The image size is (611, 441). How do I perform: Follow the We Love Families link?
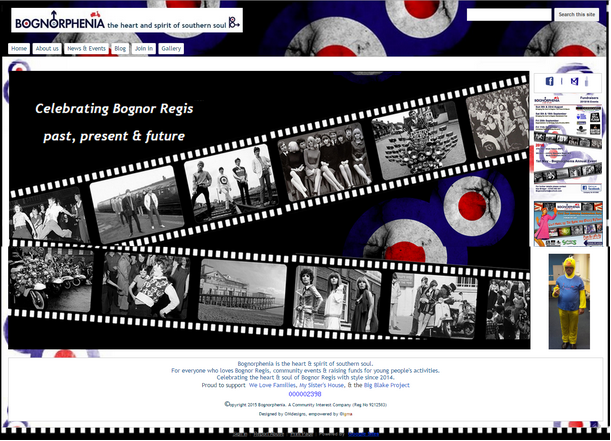pos(272,385)
